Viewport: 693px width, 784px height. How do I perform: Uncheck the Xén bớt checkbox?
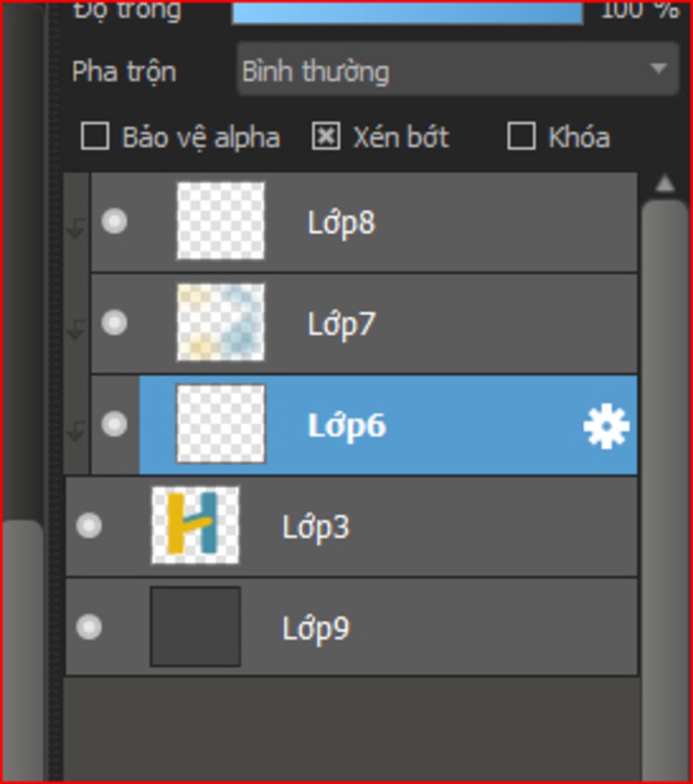[326, 136]
